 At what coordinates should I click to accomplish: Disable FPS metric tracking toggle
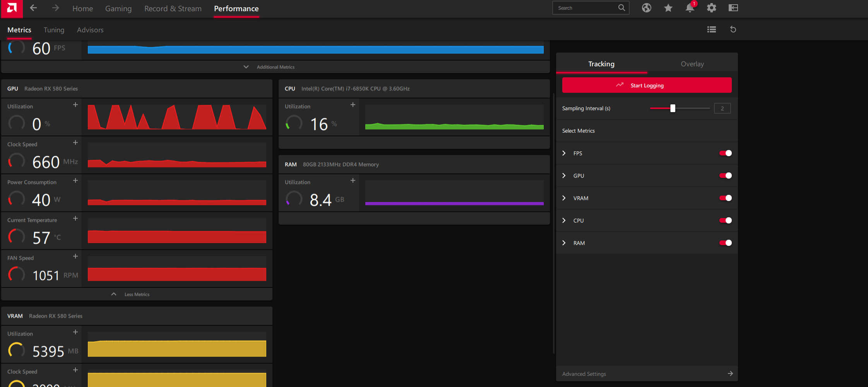point(726,153)
